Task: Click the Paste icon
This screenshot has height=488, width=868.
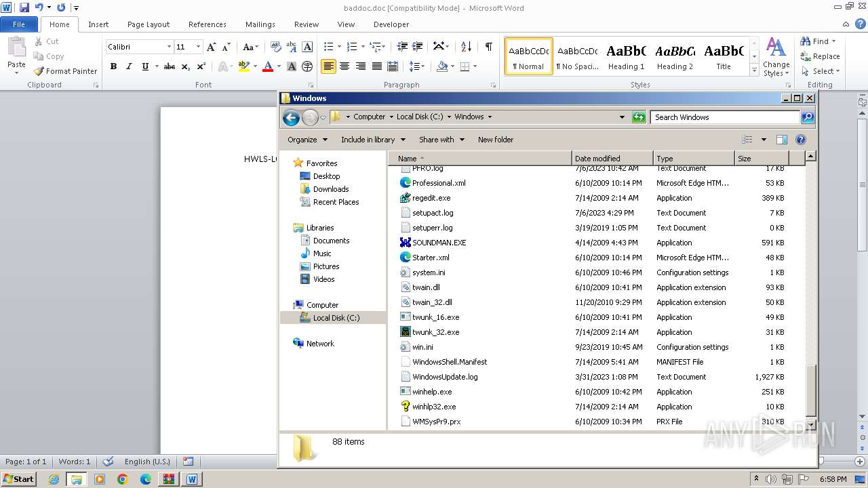Action: [16, 47]
